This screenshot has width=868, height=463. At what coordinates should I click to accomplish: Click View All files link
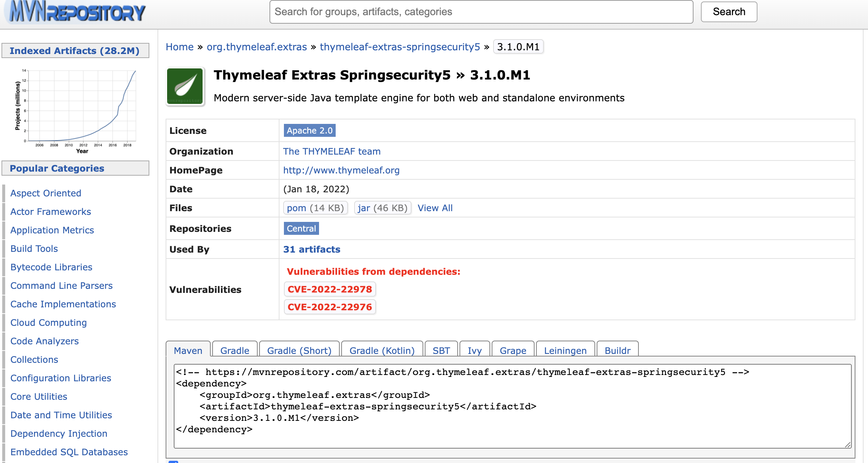click(435, 208)
